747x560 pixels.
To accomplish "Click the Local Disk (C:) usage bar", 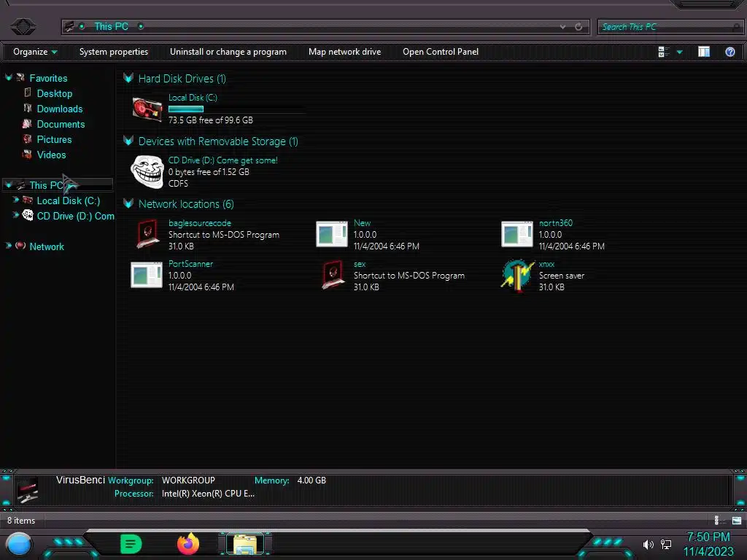I will pyautogui.click(x=186, y=109).
